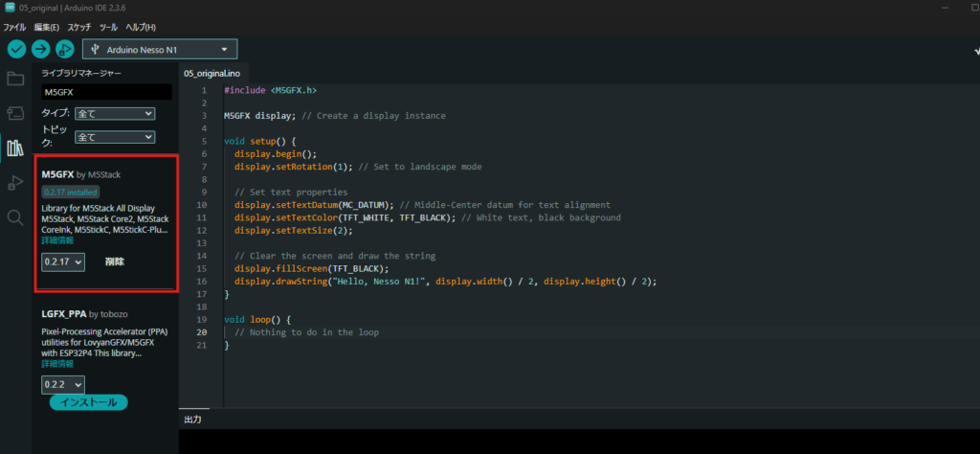980x454 pixels.
Task: Click the Verify sketch checkmark button
Action: (x=17, y=49)
